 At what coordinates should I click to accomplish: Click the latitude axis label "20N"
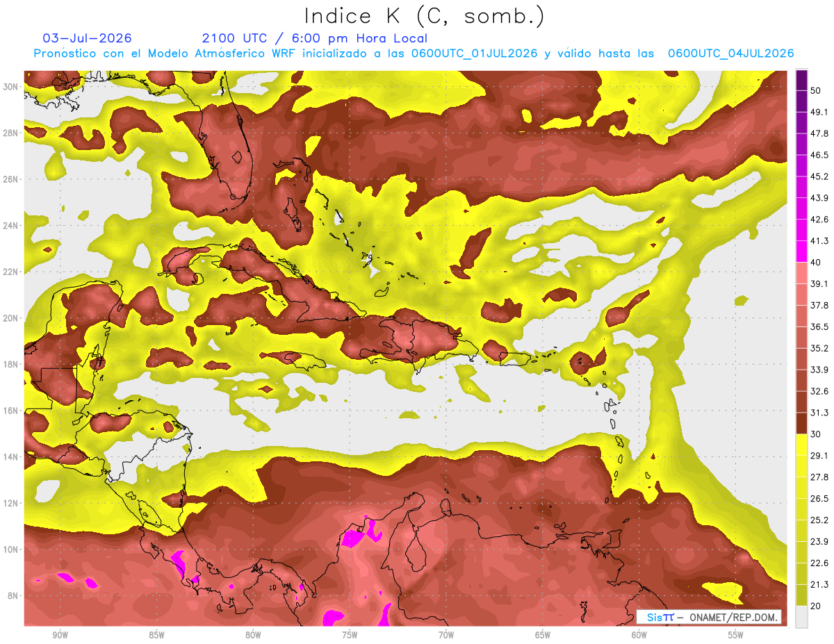(10, 318)
